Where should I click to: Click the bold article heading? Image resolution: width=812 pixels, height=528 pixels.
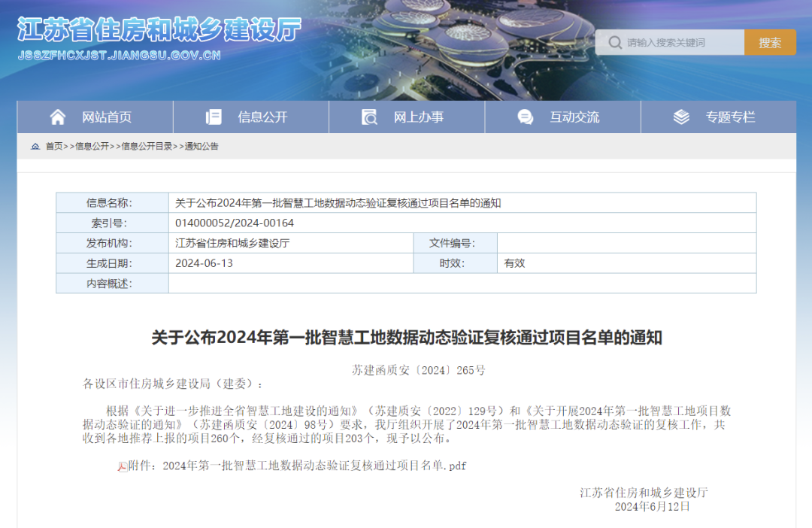coord(407,338)
